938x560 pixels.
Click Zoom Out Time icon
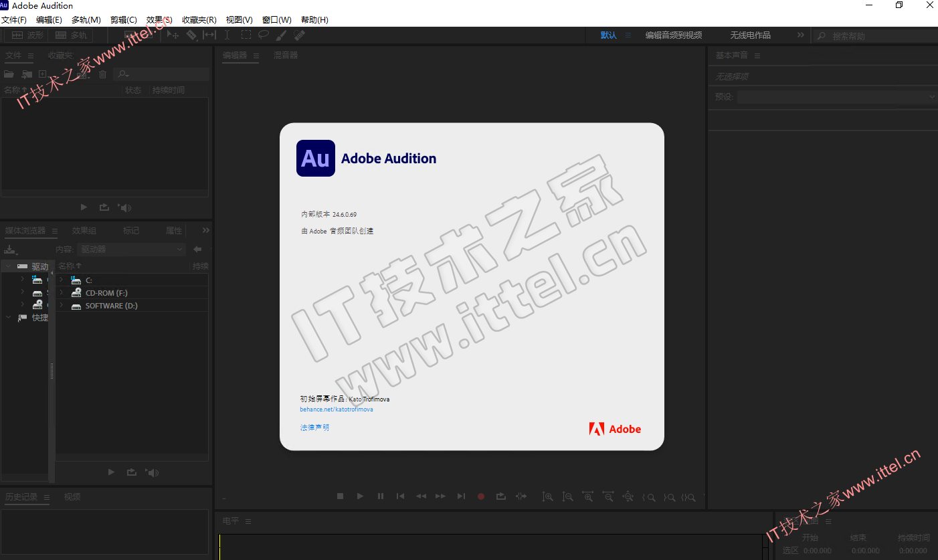[x=608, y=497]
